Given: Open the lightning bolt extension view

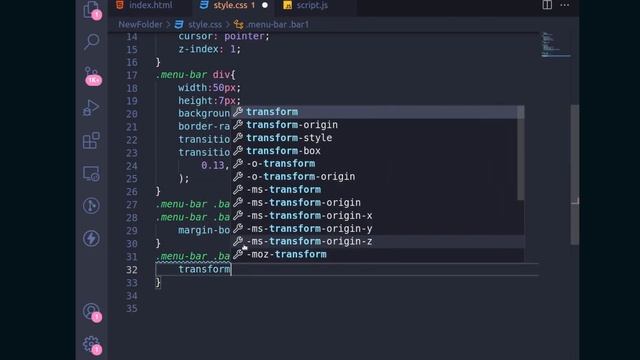Looking at the screenshot, I should [x=91, y=238].
